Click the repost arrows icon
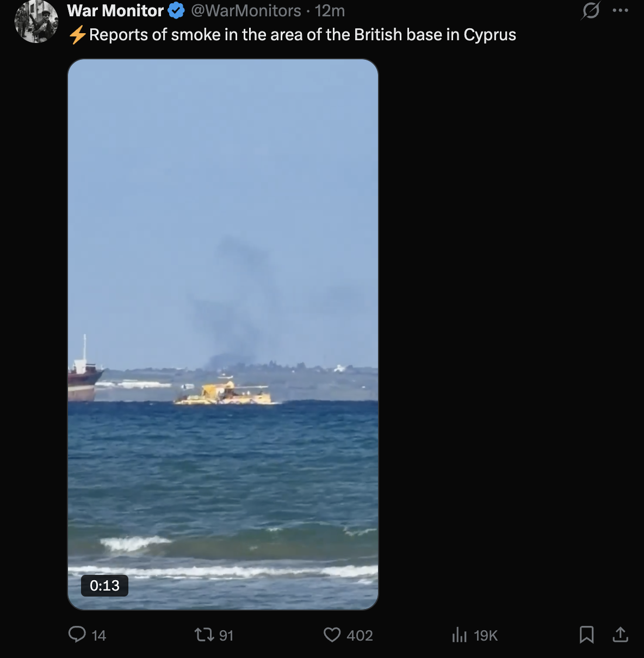Screen dimensions: 644x658 (x=205, y=635)
